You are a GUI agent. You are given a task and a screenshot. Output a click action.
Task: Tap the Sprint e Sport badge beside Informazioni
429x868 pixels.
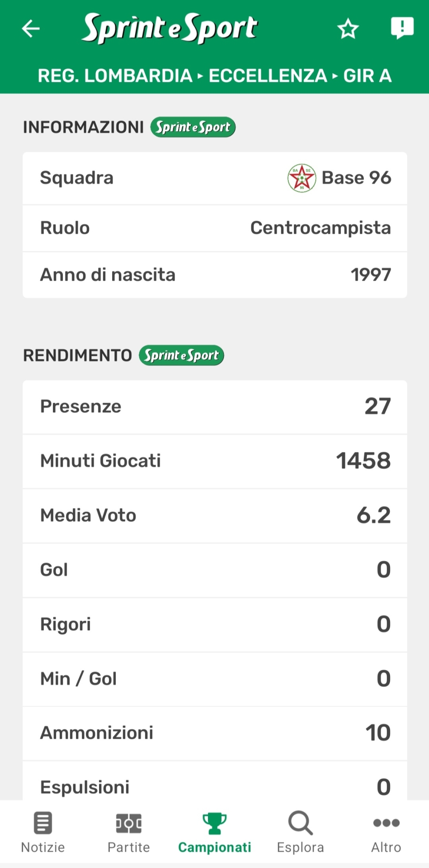[x=193, y=127]
